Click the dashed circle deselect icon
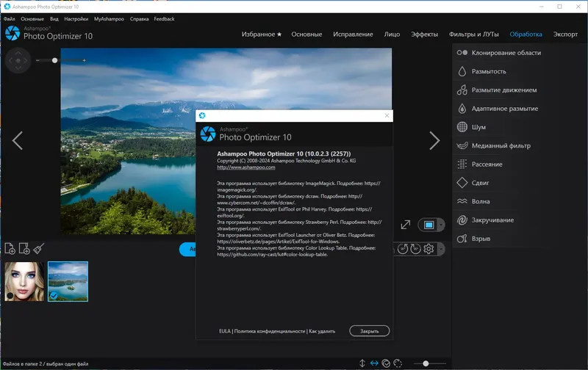The height and width of the screenshot is (370, 588). (x=398, y=363)
